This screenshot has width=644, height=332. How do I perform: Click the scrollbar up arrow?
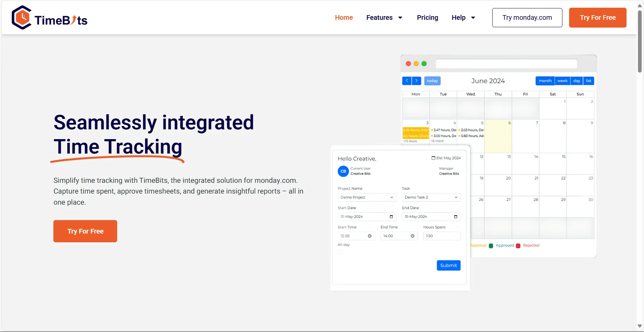tap(640, 6)
